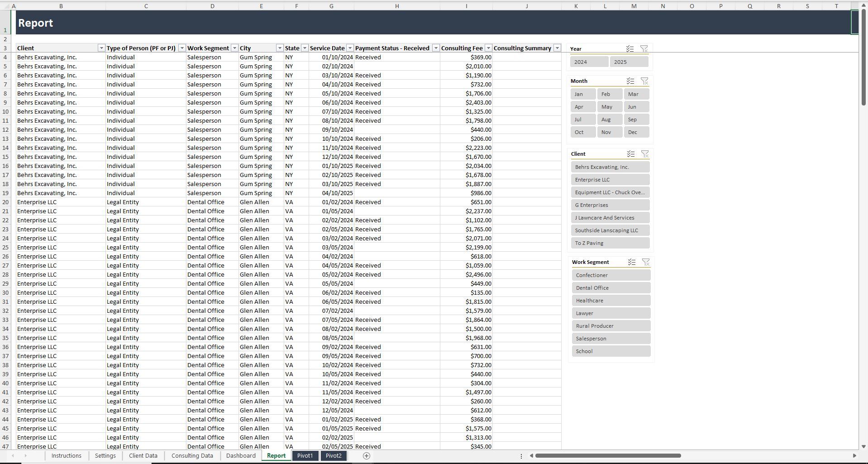Open the Payment Status filter dropdown

pos(436,48)
